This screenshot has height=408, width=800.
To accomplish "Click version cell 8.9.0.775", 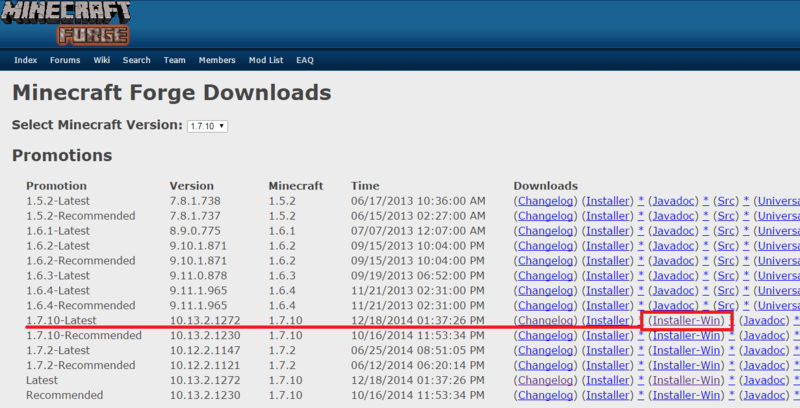I will [x=195, y=231].
